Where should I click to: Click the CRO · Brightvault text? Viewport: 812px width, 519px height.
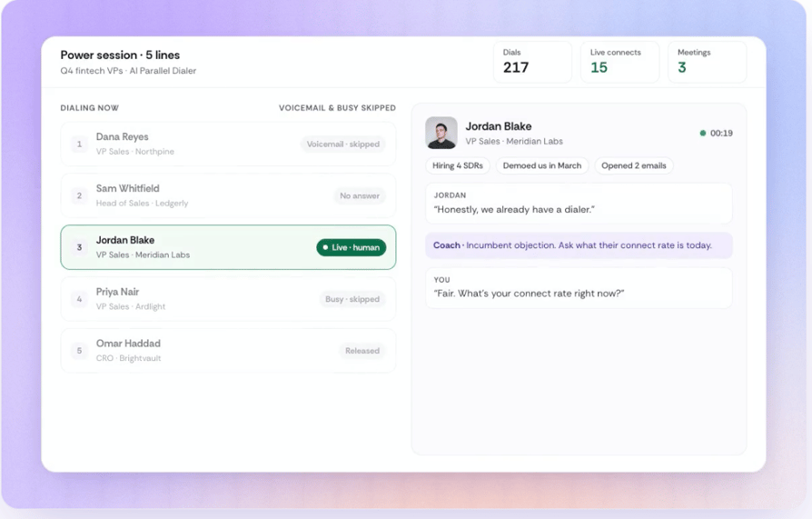(128, 358)
